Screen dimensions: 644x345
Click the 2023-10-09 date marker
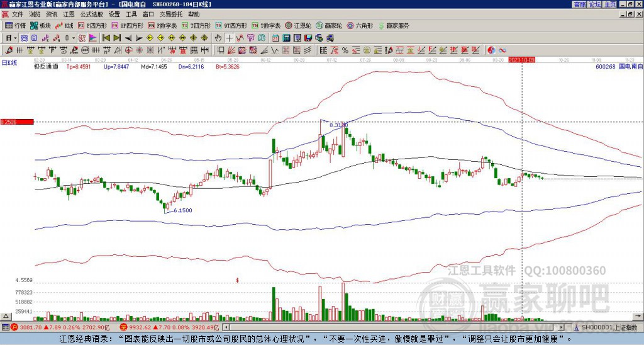pos(521,60)
